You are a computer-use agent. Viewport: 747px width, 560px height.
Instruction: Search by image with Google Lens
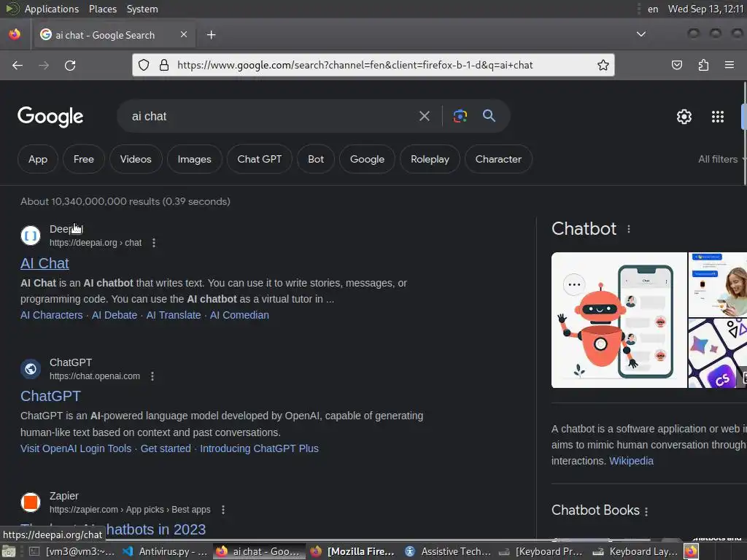coord(460,116)
